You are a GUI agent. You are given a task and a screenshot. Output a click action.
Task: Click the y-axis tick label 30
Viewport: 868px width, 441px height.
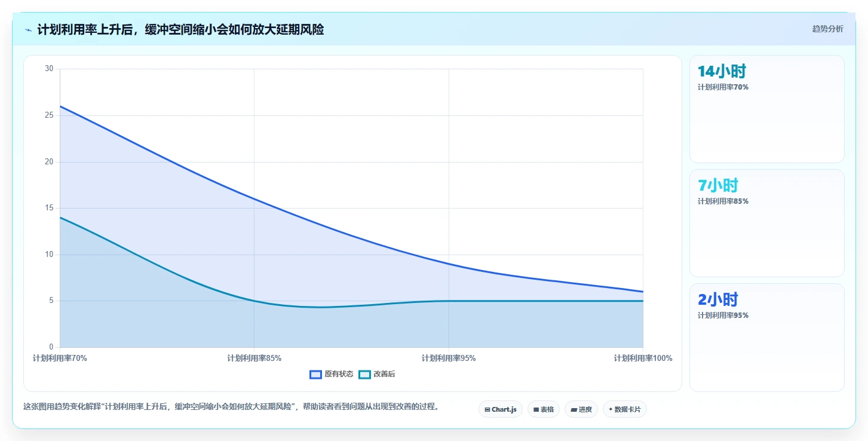(49, 69)
